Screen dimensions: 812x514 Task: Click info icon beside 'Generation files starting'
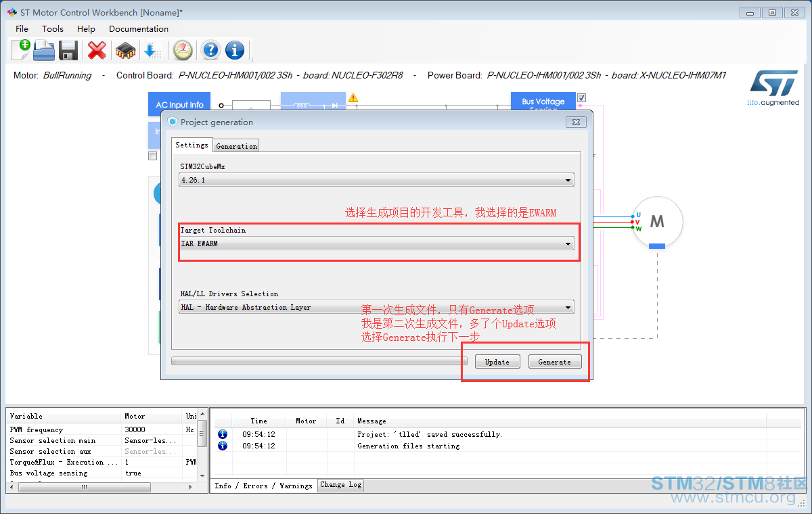223,446
